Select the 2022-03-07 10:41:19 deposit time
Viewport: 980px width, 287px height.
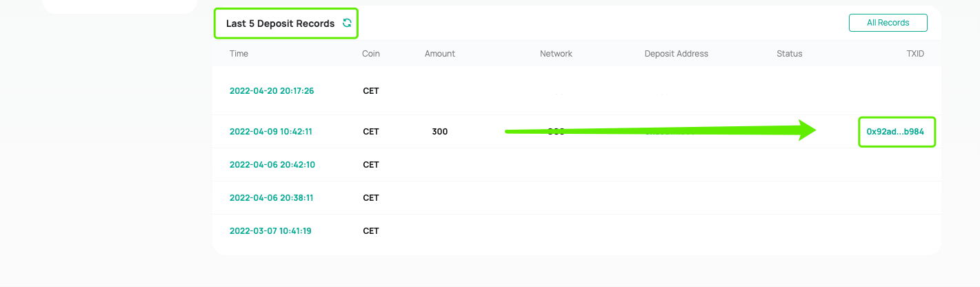(x=270, y=231)
